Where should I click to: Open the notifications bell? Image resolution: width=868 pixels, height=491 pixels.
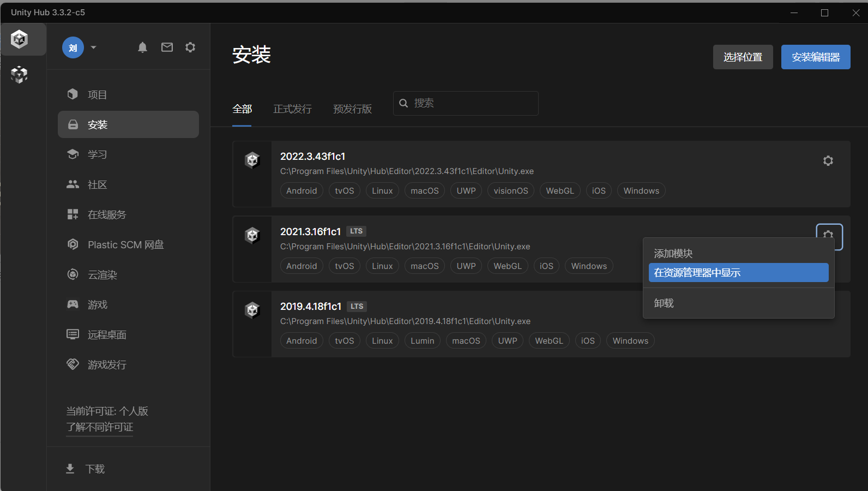142,47
